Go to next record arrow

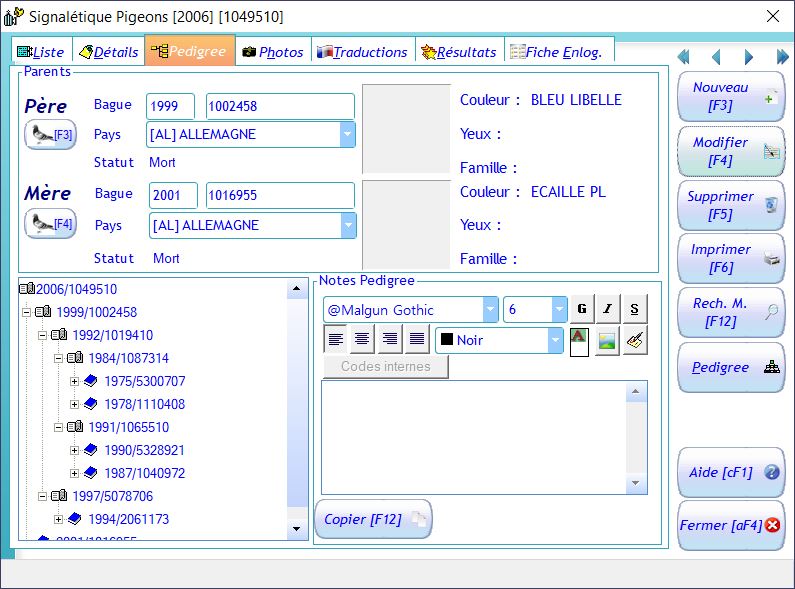click(x=748, y=57)
